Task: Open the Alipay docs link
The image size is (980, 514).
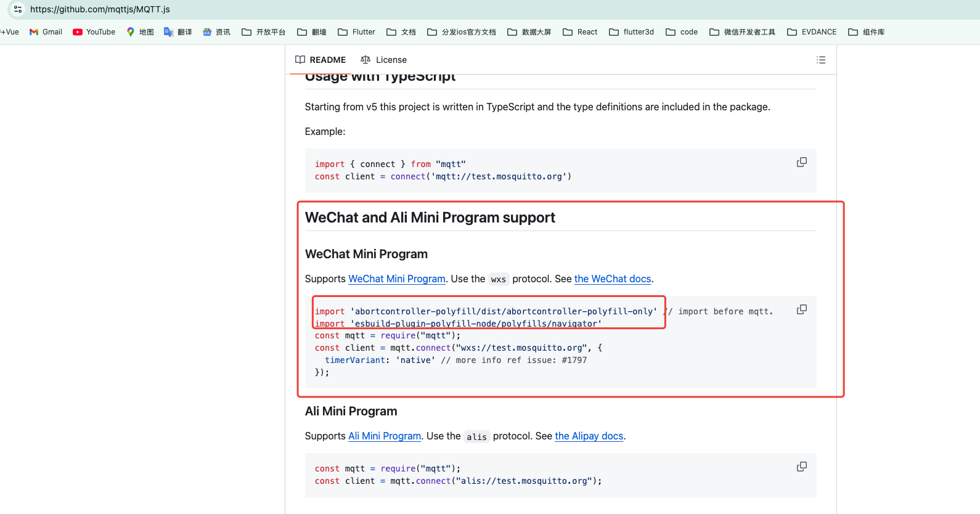Action: point(589,436)
